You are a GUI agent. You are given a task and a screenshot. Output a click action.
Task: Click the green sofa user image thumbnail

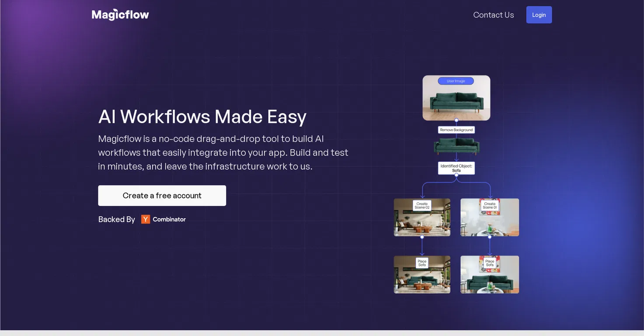click(456, 98)
